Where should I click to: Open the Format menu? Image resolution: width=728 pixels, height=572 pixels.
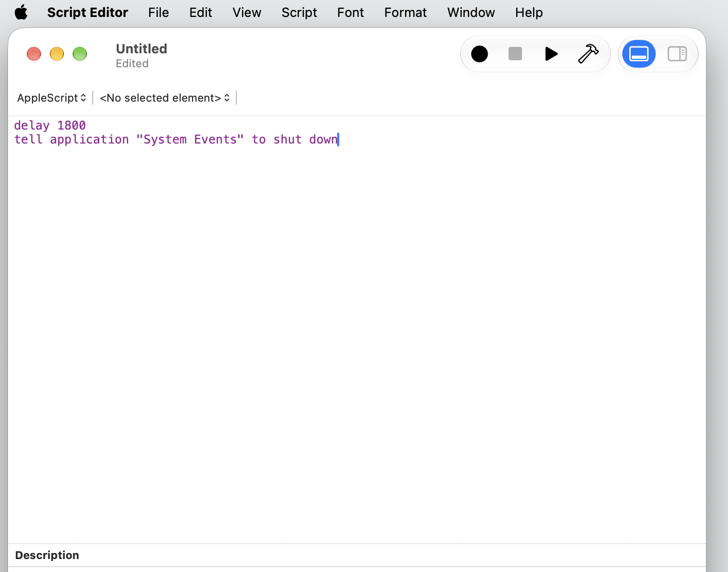(x=405, y=12)
